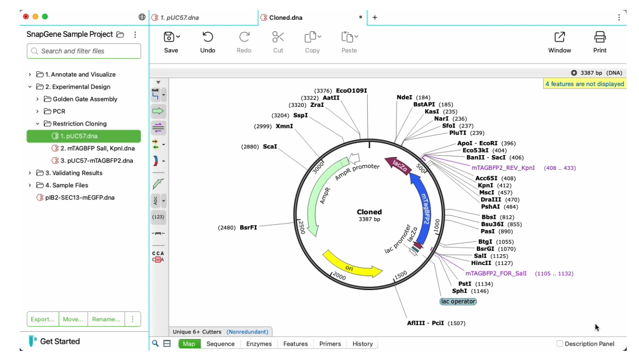639x364 pixels.
Task: Click the DNA colors blue-red crescent icon
Action: pos(156,161)
